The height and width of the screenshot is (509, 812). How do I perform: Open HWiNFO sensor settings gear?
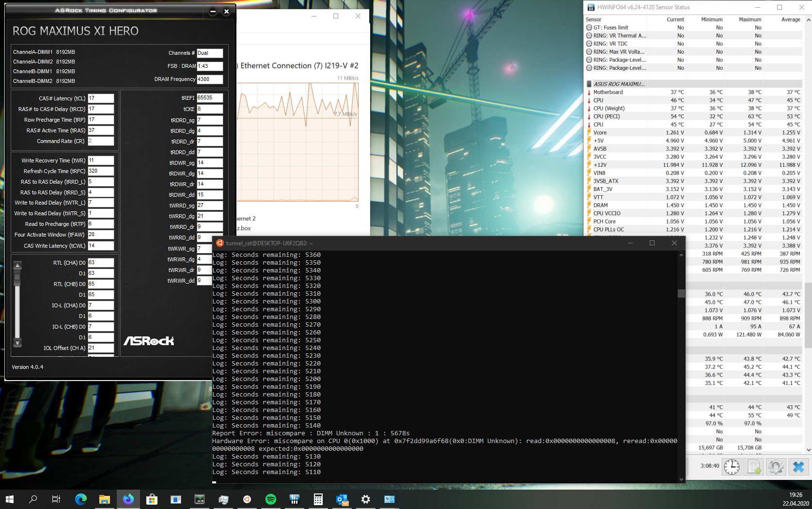(776, 467)
